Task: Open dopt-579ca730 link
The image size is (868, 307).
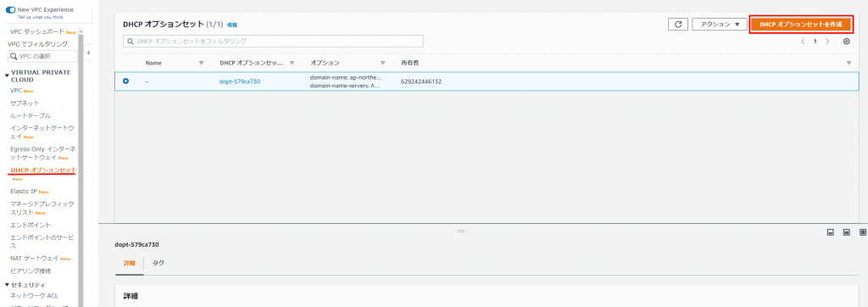Action: click(240, 81)
